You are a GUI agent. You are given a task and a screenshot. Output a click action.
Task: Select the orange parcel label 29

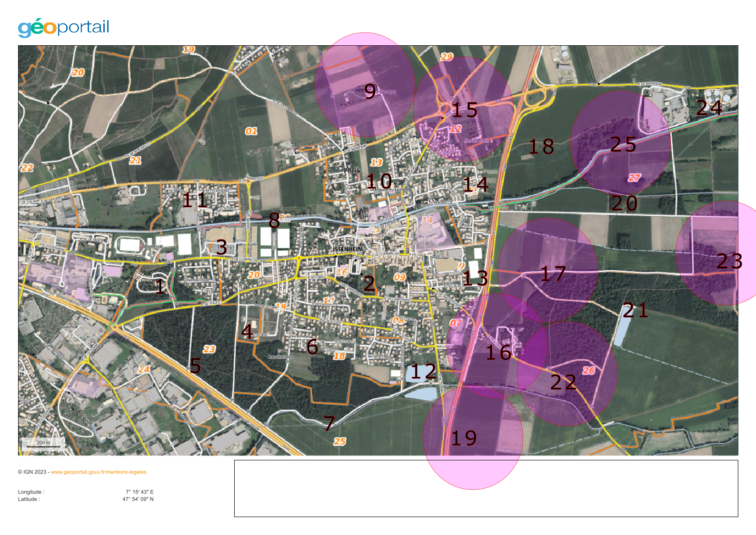click(x=447, y=57)
